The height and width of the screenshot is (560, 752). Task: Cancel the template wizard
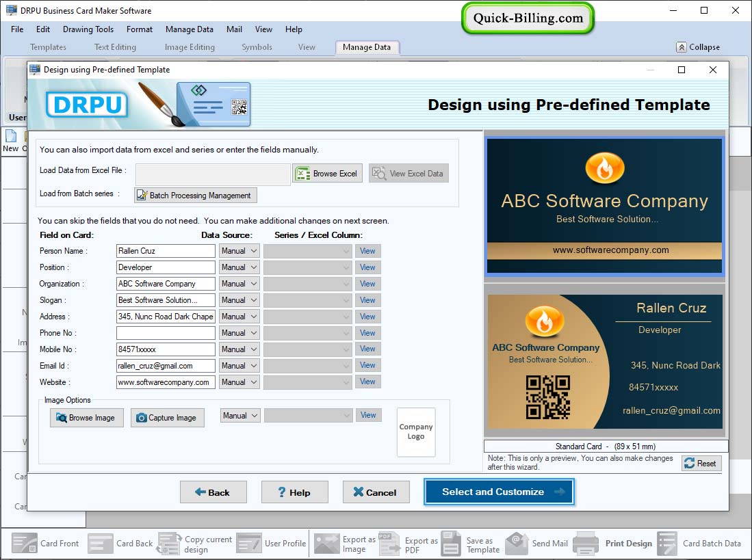coord(376,492)
